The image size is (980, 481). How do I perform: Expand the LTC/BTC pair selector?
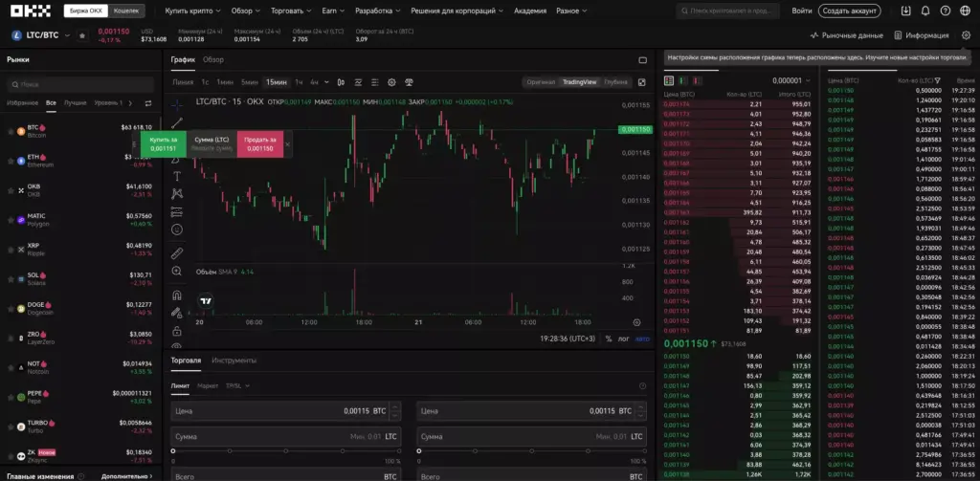[x=68, y=35]
